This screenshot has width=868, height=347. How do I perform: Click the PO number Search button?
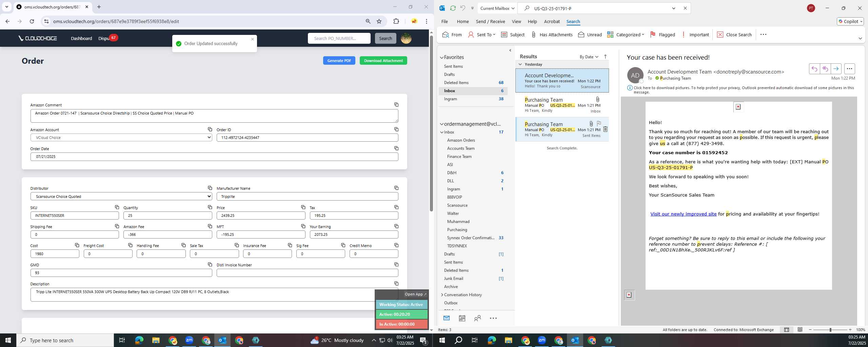(386, 38)
